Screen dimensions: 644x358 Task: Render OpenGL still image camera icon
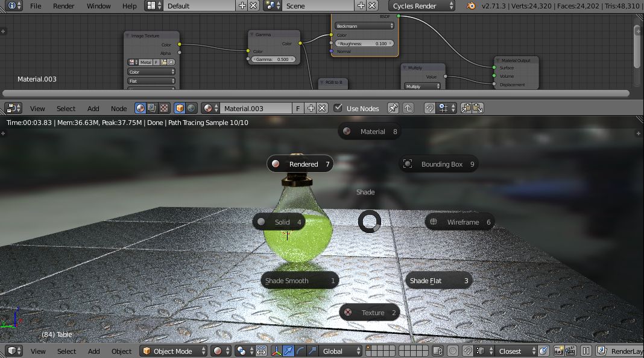(x=558, y=351)
